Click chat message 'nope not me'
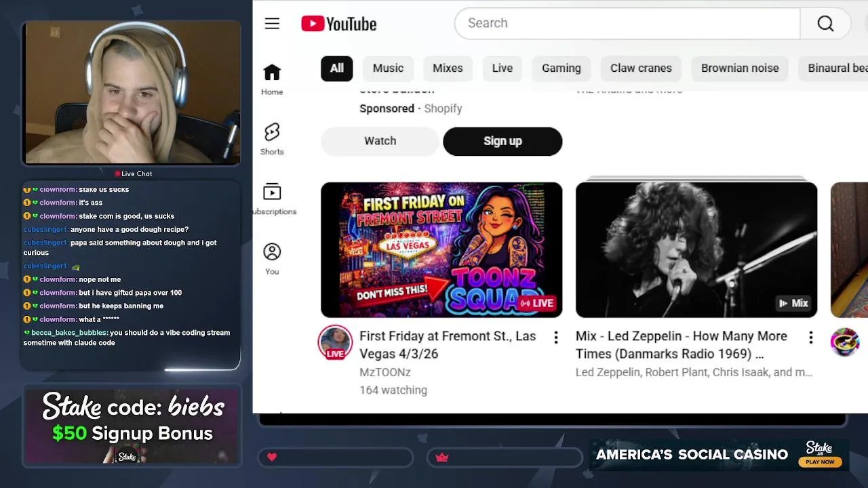 [100, 279]
